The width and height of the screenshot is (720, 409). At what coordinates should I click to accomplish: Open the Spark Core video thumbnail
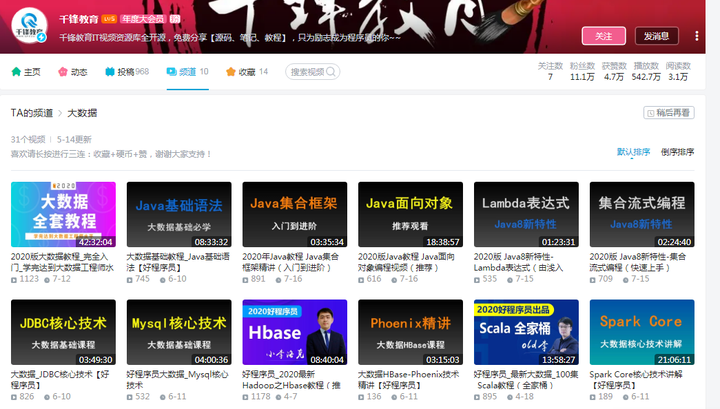(x=642, y=332)
